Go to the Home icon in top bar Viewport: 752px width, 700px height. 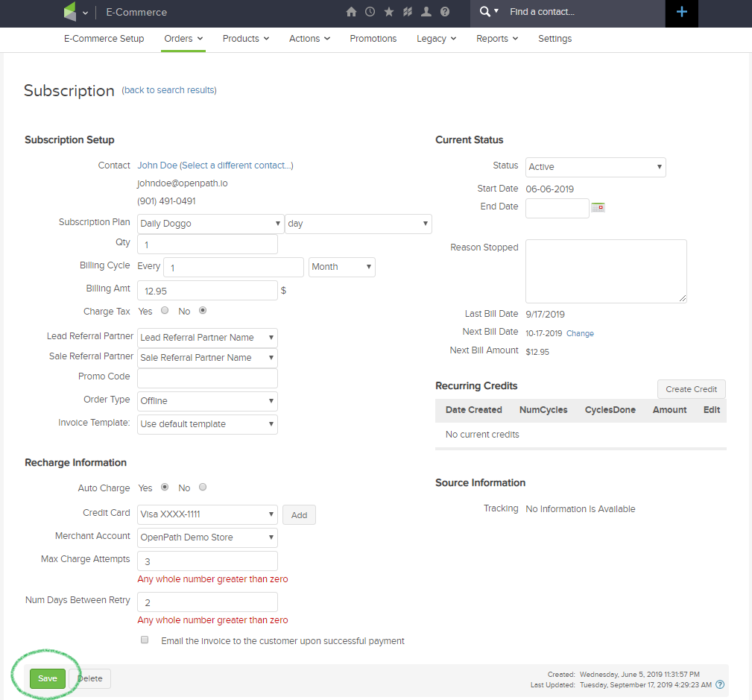click(x=351, y=12)
